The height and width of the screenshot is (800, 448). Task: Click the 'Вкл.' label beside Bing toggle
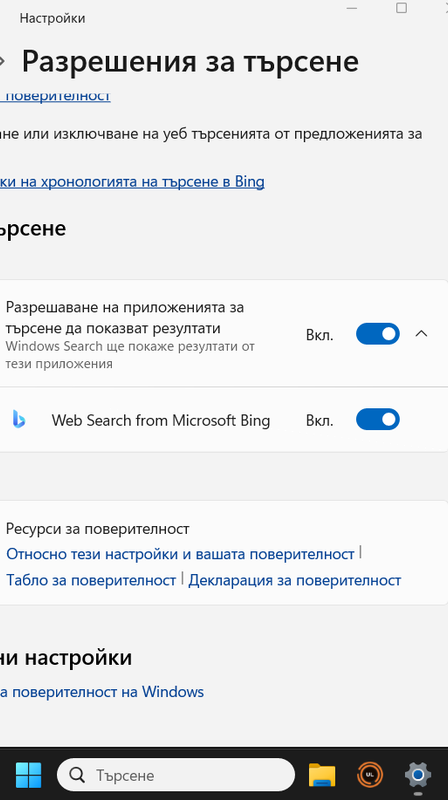[319, 421]
